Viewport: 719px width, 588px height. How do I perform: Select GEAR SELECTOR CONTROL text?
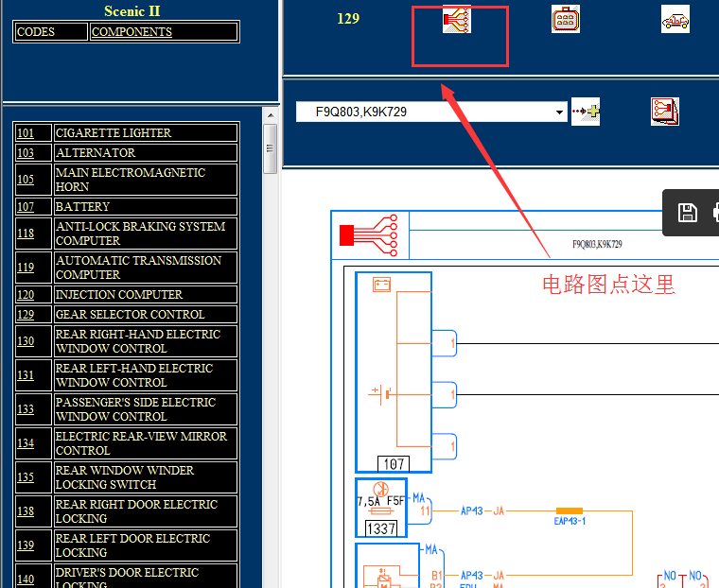pyautogui.click(x=130, y=315)
